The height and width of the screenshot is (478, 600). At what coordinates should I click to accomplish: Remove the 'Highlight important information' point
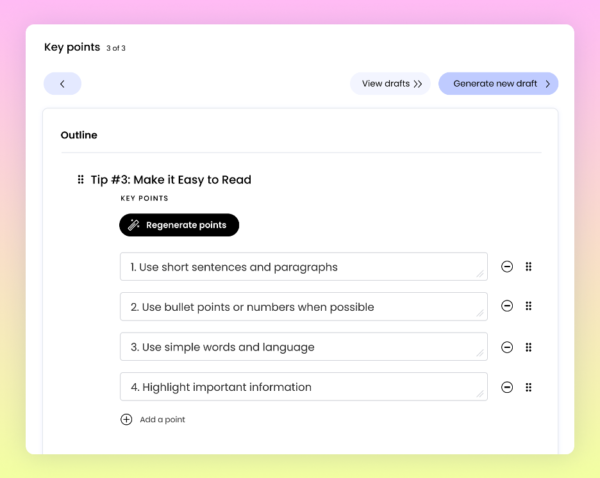[507, 387]
